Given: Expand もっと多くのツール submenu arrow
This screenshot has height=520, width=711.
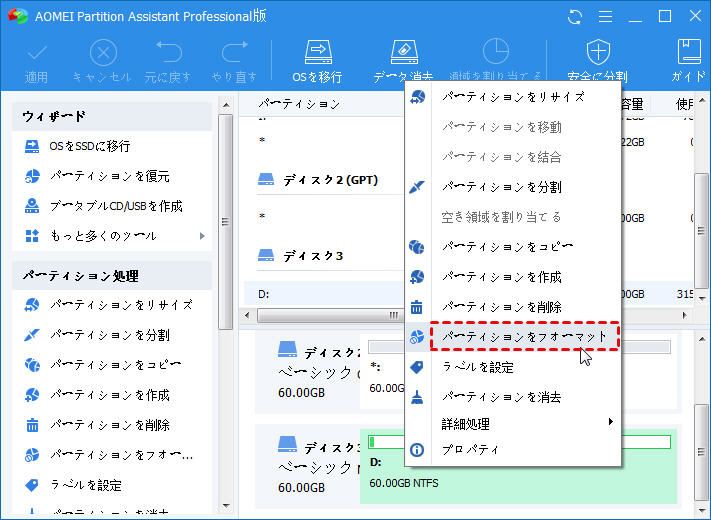Looking at the screenshot, I should tap(202, 236).
